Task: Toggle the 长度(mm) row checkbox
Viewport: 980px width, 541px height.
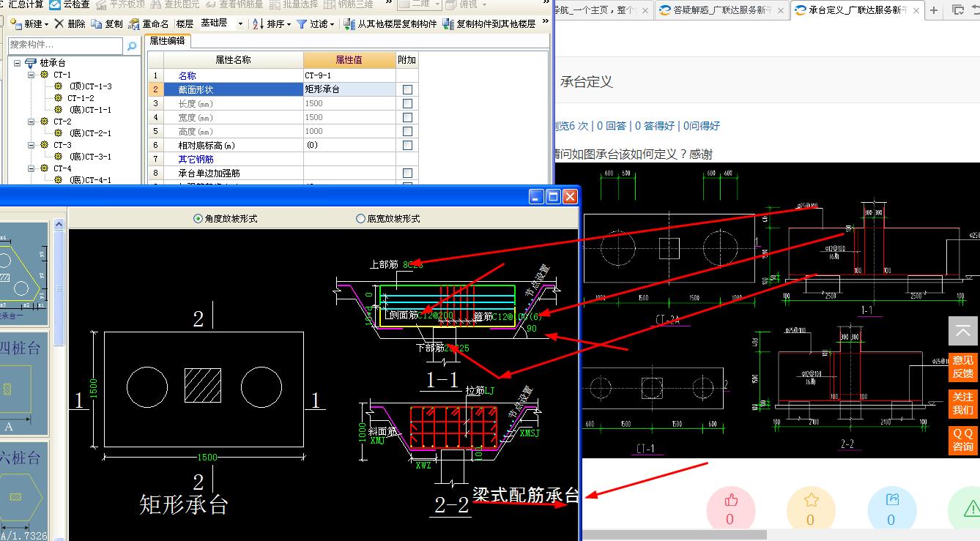Action: point(407,103)
